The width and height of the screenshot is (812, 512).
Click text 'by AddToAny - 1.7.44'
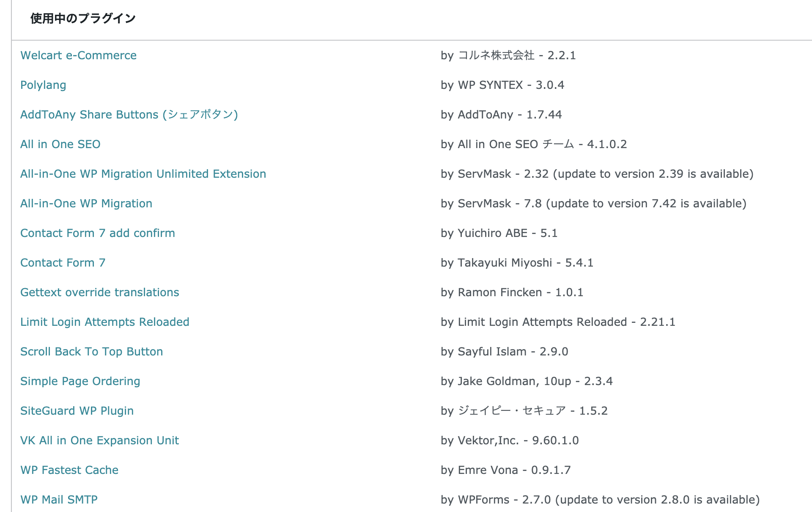tap(501, 115)
